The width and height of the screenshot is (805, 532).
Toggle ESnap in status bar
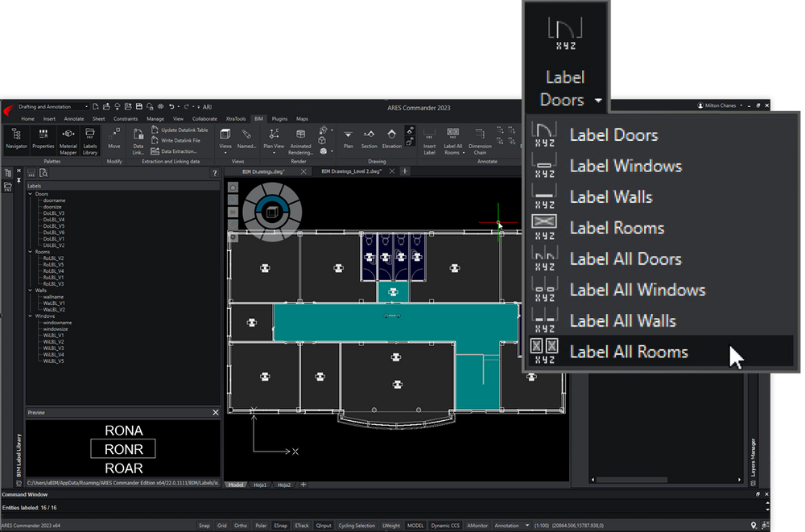pyautogui.click(x=280, y=526)
